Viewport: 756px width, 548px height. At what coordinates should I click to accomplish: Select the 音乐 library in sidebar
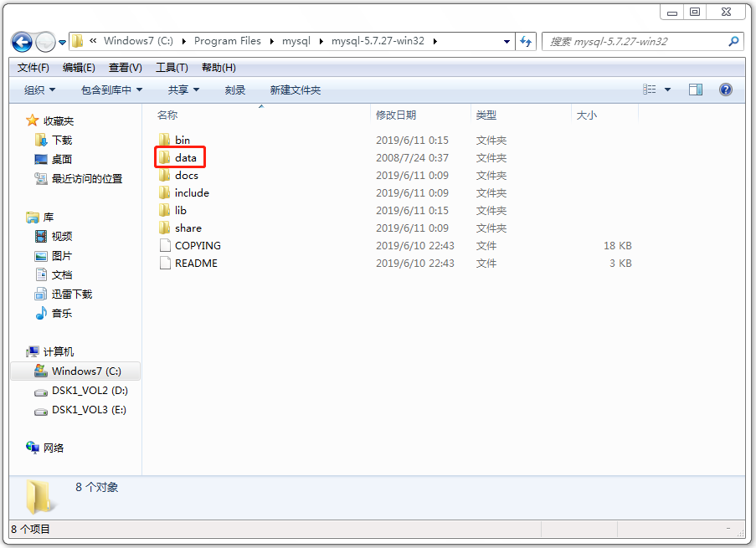(61, 313)
